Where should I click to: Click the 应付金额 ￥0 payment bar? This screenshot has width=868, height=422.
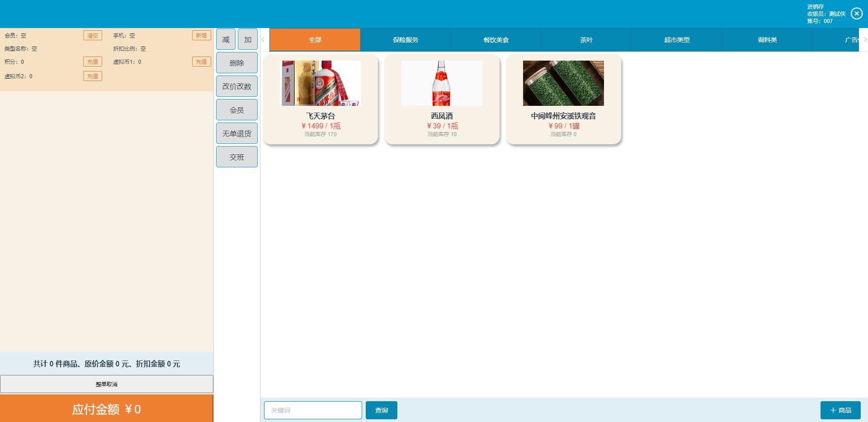(x=107, y=409)
